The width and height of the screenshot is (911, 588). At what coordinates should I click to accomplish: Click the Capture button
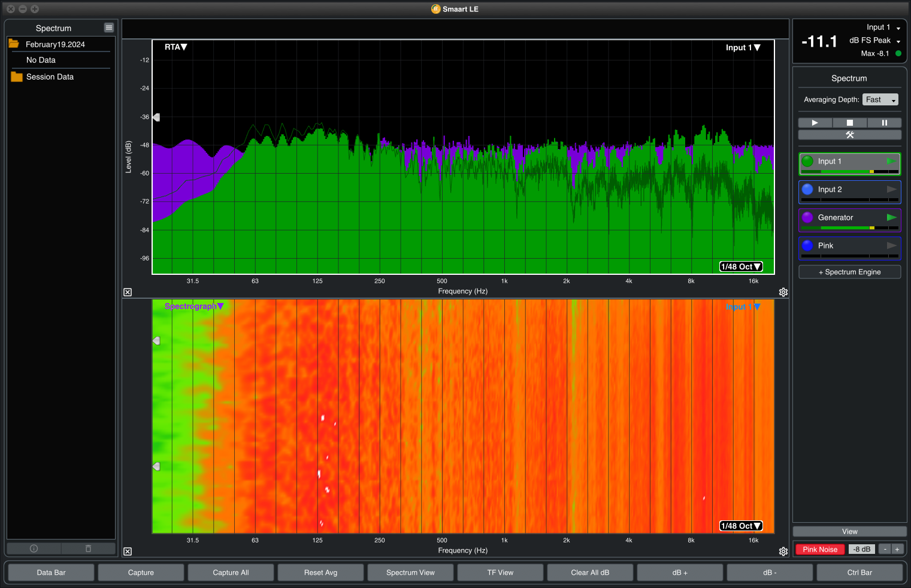pyautogui.click(x=141, y=572)
